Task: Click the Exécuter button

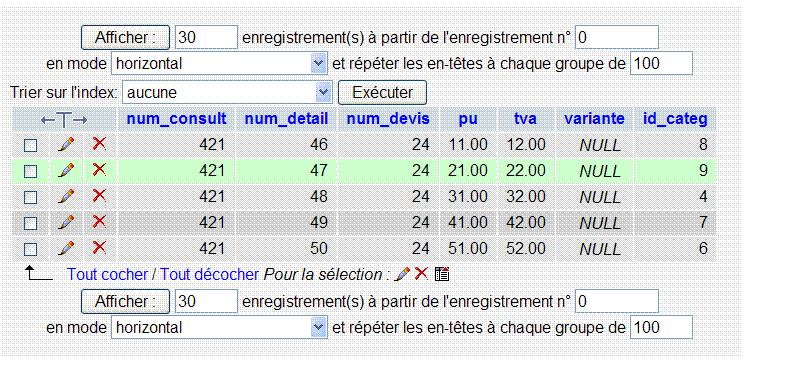Action: click(382, 93)
